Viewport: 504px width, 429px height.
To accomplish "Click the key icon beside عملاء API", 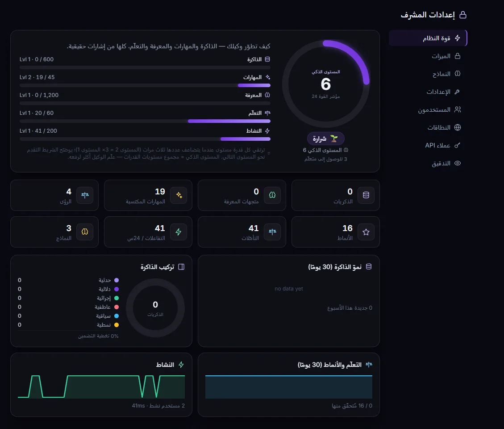I will (458, 146).
